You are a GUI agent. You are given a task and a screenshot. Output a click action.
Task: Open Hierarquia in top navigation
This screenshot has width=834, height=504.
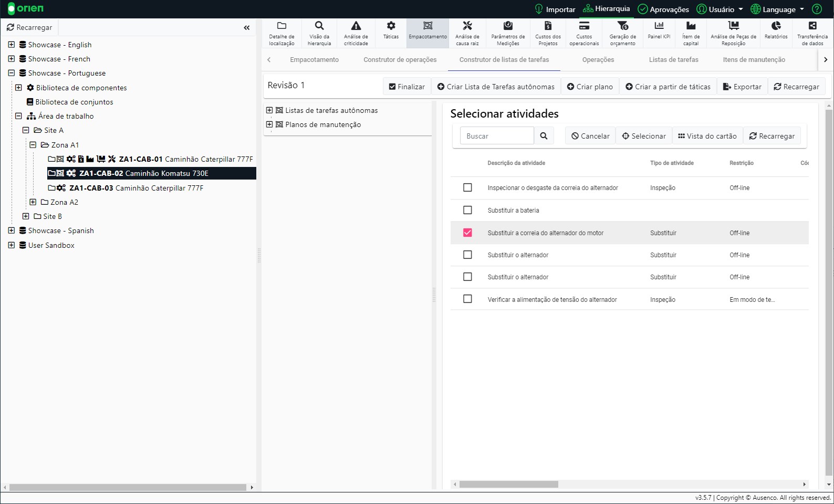coord(606,9)
